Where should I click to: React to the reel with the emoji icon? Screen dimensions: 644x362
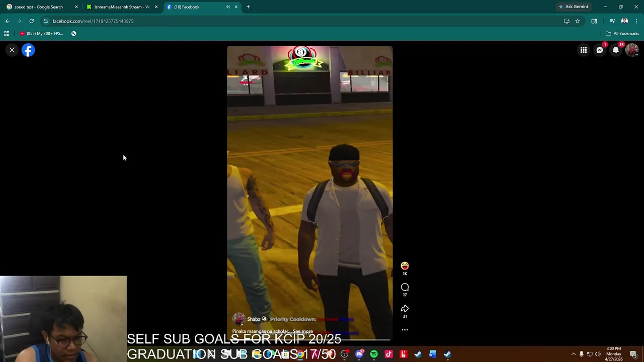[x=405, y=266]
